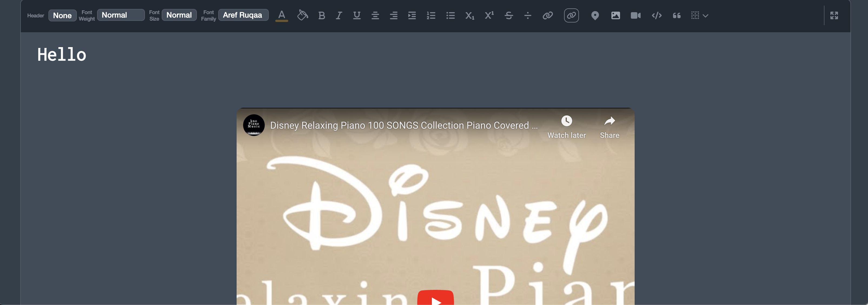Open the Font Weight dropdown

pos(121,15)
